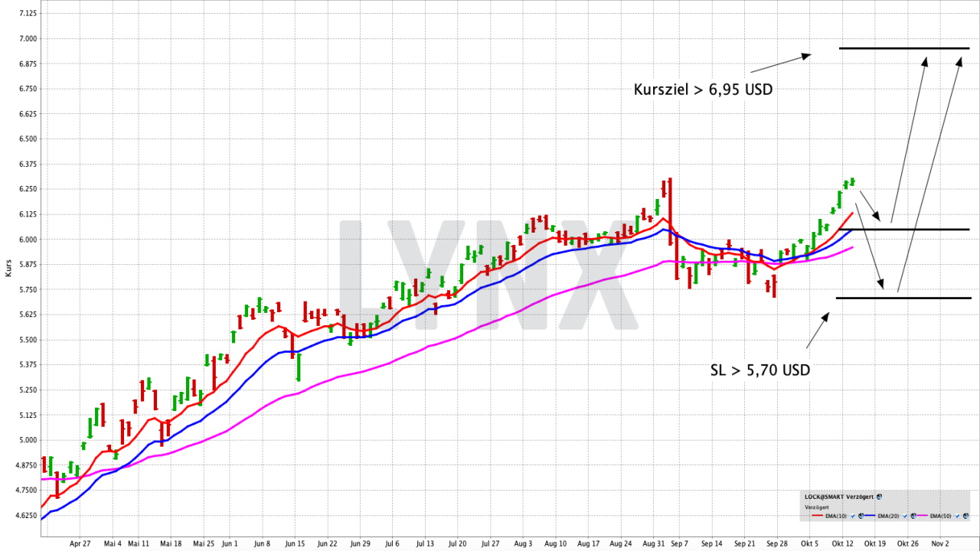This screenshot has height=551, width=980.
Task: Click the Sep 7 date axis label
Action: [x=680, y=543]
